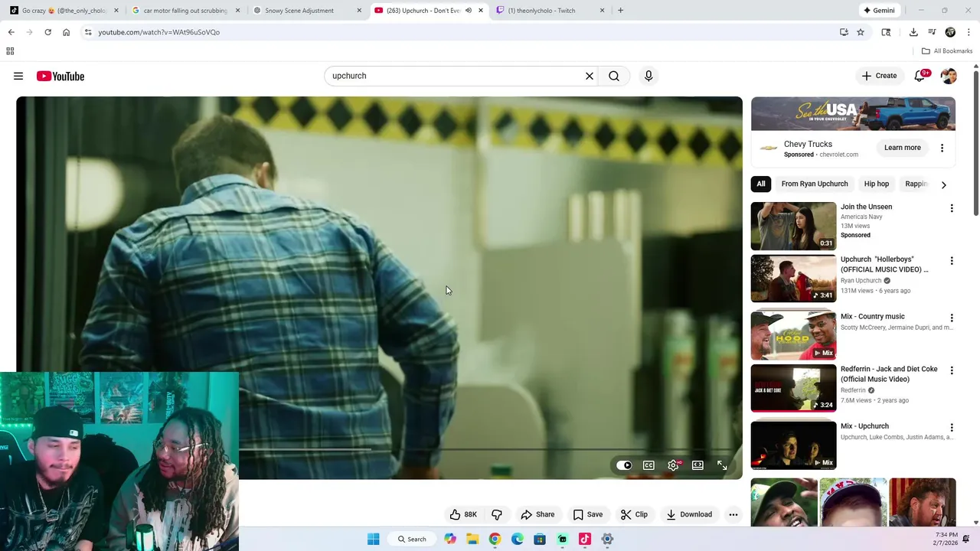
Task: Click the Save button
Action: click(588, 514)
